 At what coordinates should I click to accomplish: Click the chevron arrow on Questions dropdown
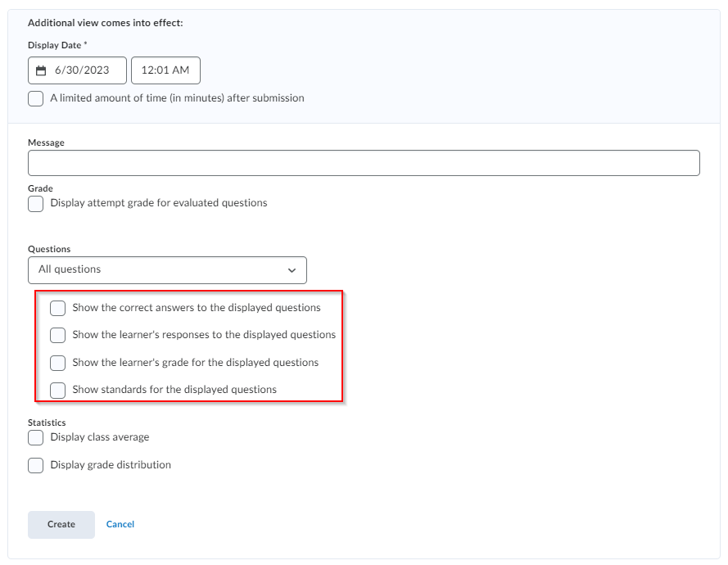292,270
